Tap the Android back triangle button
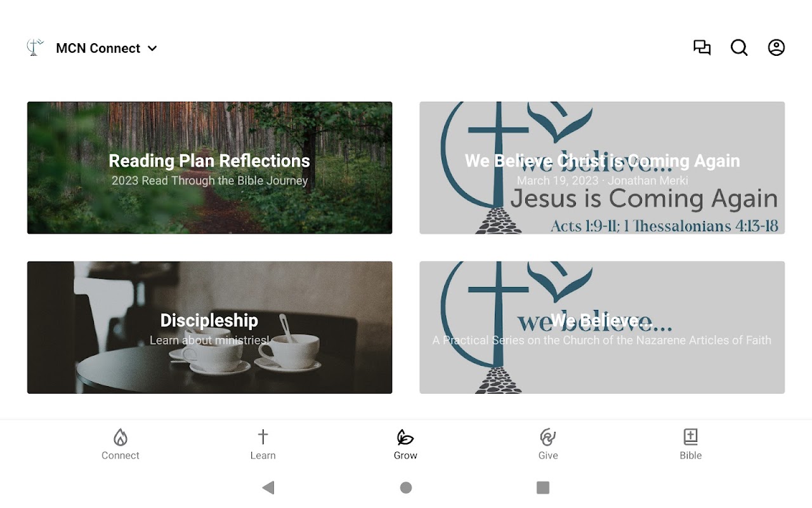This screenshot has height=508, width=812. point(268,488)
